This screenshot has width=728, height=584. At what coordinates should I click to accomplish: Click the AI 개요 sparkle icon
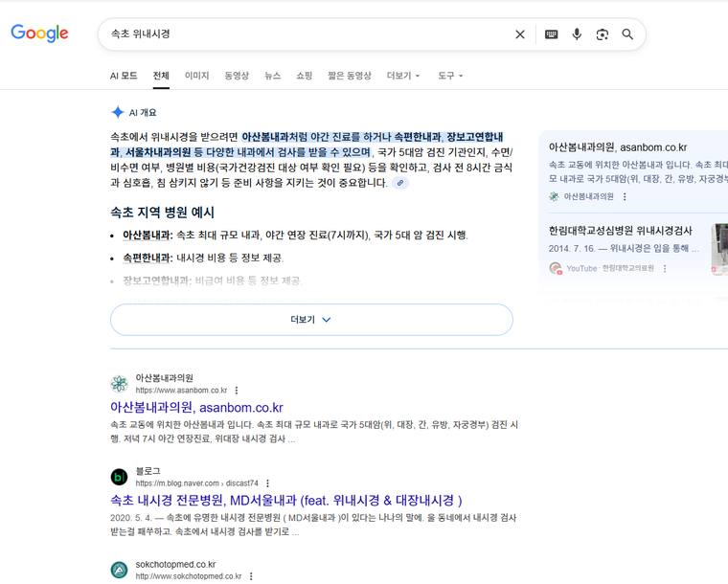[x=118, y=112]
